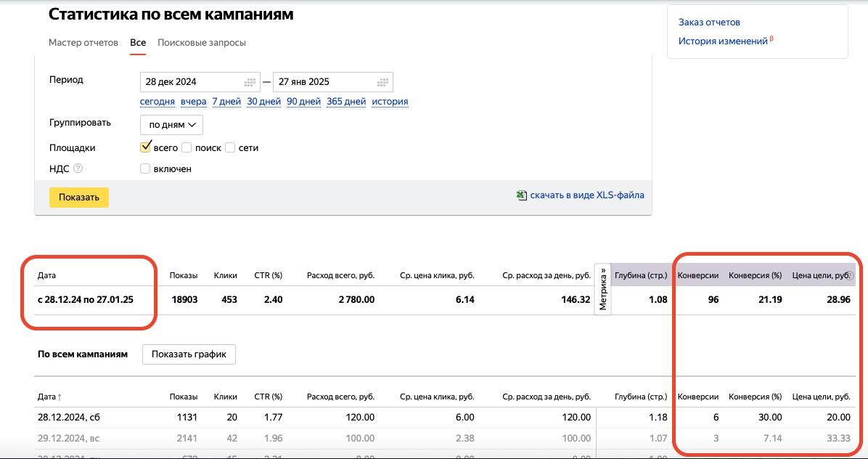The height and width of the screenshot is (459, 868).
Task: Select the '30 дней' quick period link
Action: pos(263,102)
